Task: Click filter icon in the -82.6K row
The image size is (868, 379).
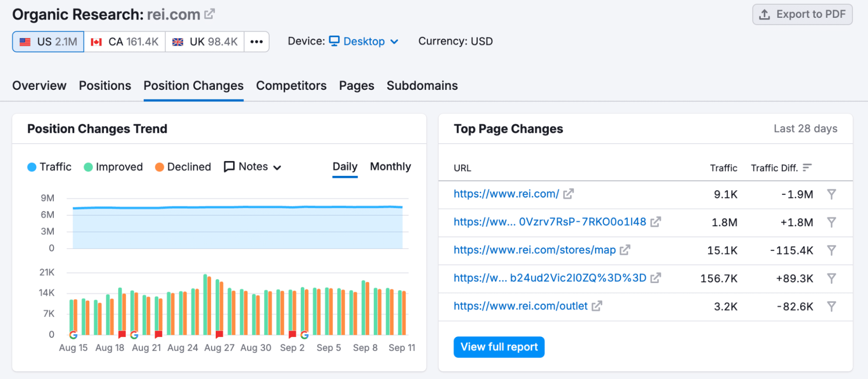Action: point(832,306)
